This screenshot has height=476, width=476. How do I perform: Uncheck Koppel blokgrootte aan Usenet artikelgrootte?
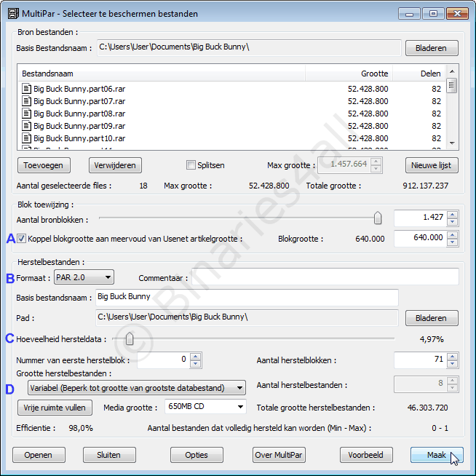pyautogui.click(x=21, y=239)
